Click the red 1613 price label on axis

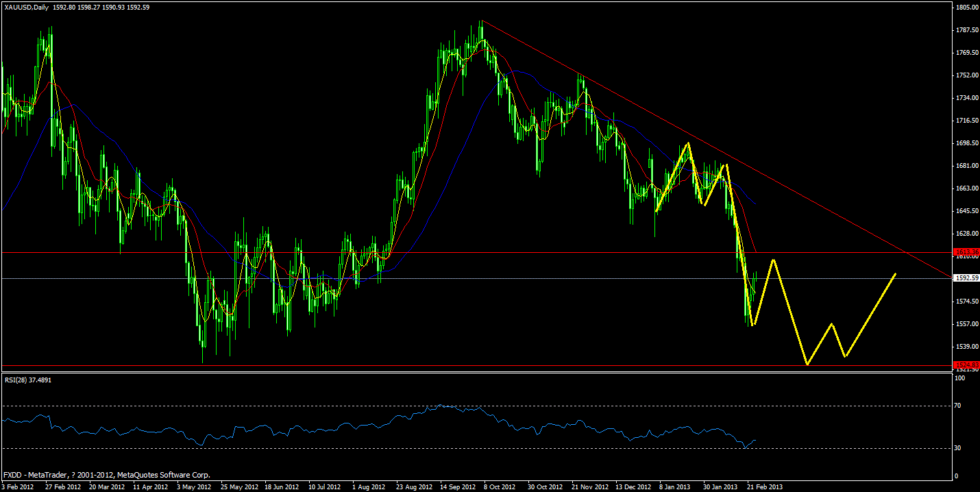[965, 252]
